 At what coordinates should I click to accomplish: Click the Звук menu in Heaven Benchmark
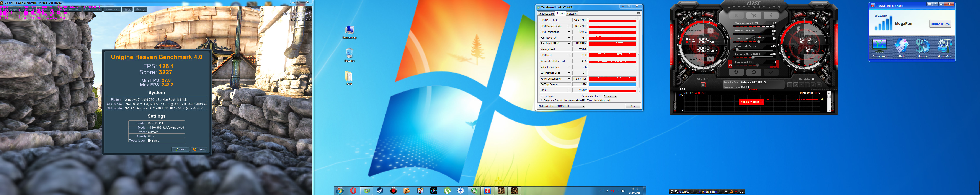tap(127, 9)
